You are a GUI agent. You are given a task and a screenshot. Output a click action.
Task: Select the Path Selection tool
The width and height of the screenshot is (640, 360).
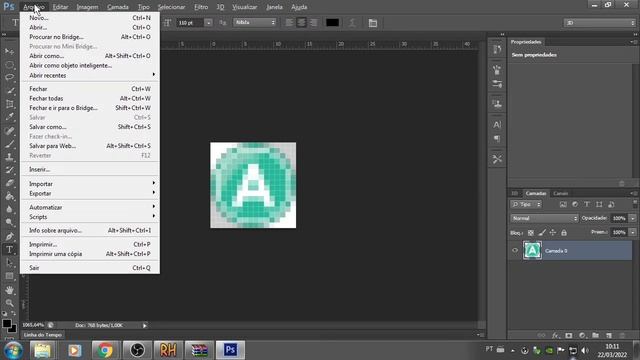(x=9, y=263)
